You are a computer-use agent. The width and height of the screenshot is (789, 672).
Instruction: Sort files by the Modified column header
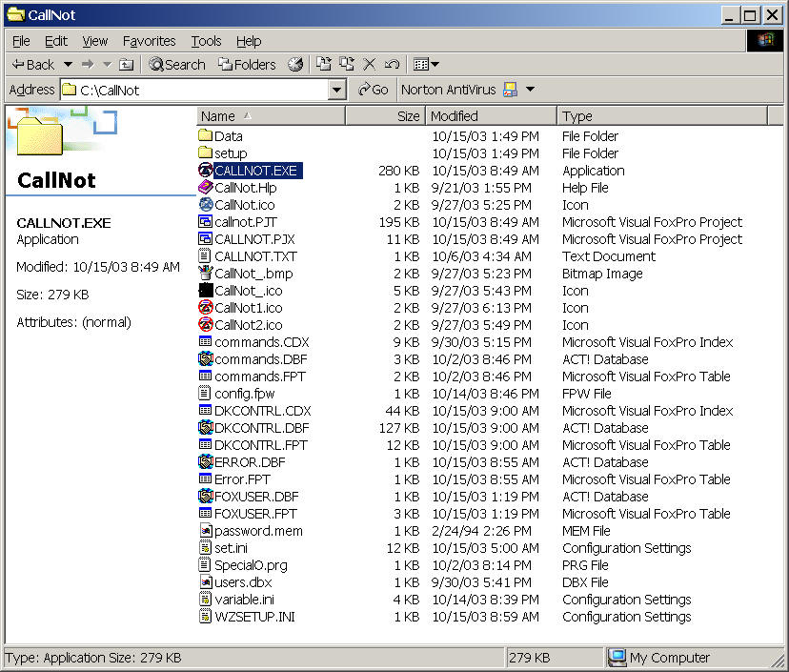point(491,115)
